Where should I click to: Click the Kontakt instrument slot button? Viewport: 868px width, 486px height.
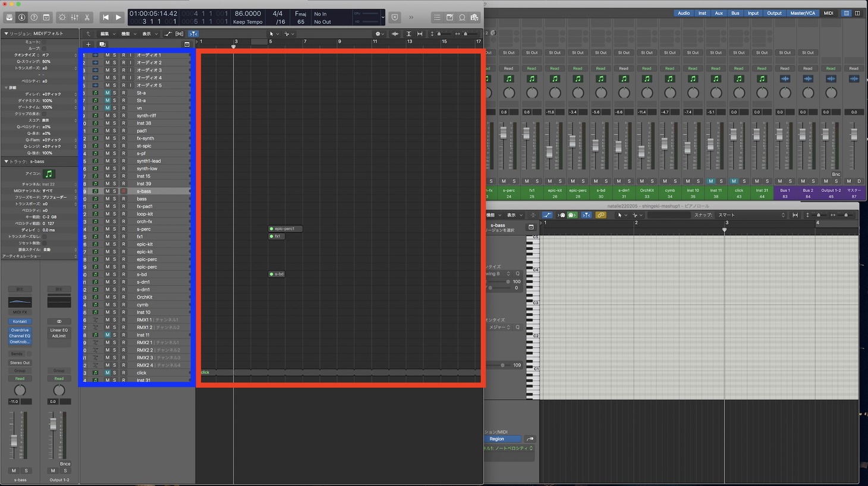(x=20, y=321)
